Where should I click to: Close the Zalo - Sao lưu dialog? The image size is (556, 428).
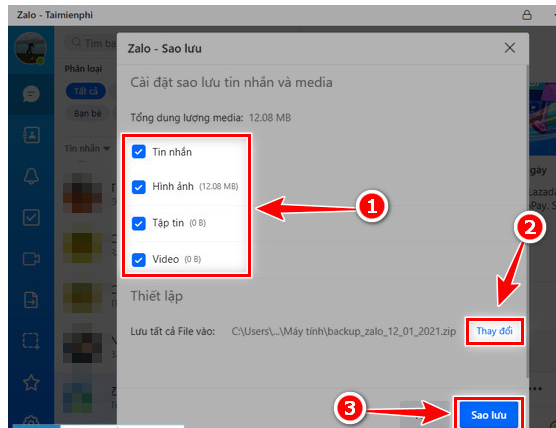tap(510, 48)
